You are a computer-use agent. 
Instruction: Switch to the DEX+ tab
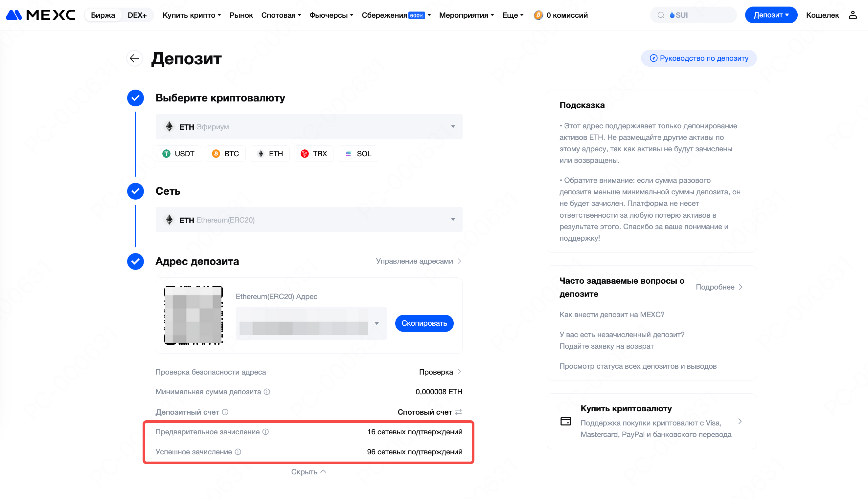tap(137, 15)
